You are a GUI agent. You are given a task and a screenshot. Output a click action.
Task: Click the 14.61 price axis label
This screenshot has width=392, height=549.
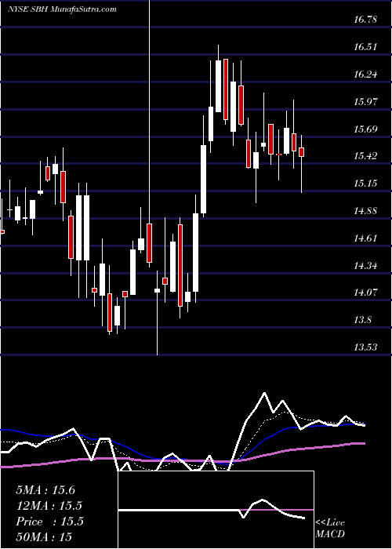tap(365, 238)
